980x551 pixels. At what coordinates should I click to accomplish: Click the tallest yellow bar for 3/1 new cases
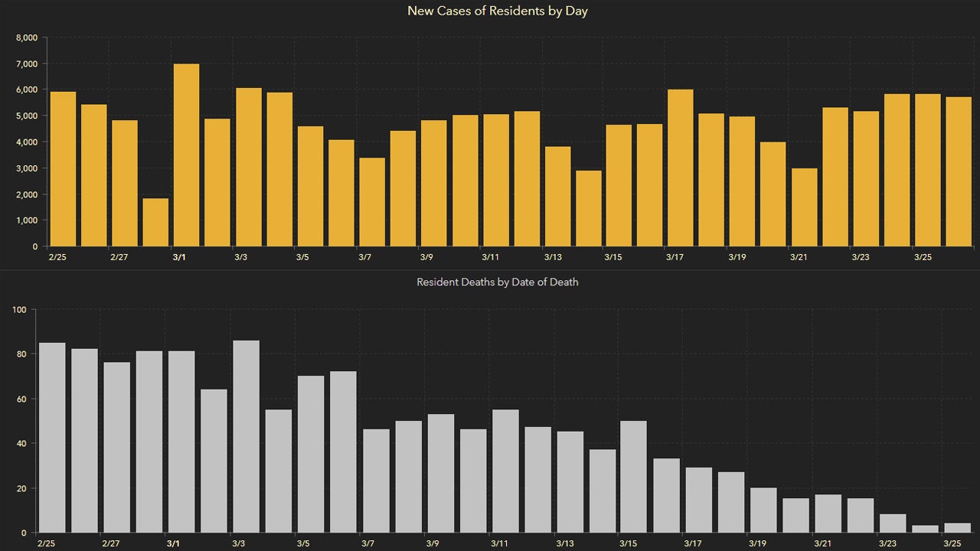(186, 155)
